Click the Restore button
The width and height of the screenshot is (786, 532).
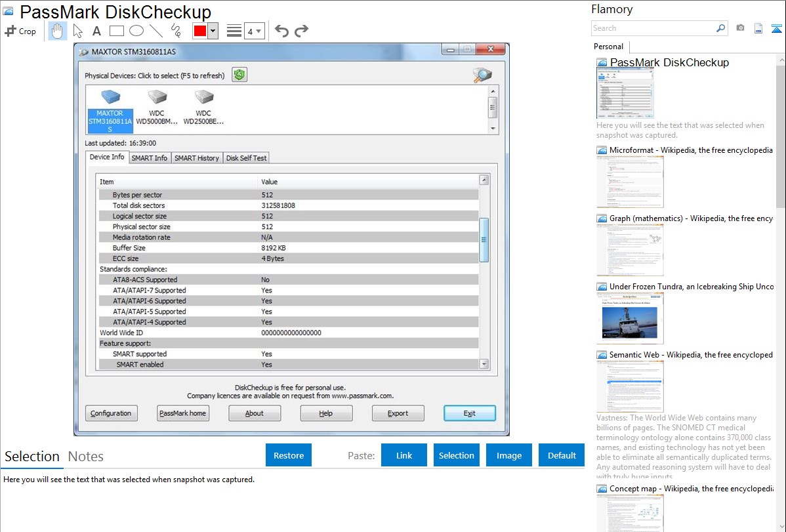coord(289,455)
